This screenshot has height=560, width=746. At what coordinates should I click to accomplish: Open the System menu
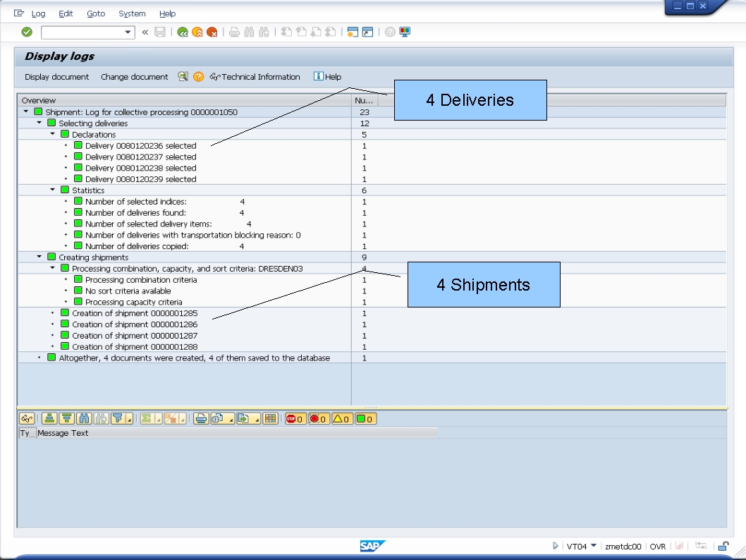131,13
